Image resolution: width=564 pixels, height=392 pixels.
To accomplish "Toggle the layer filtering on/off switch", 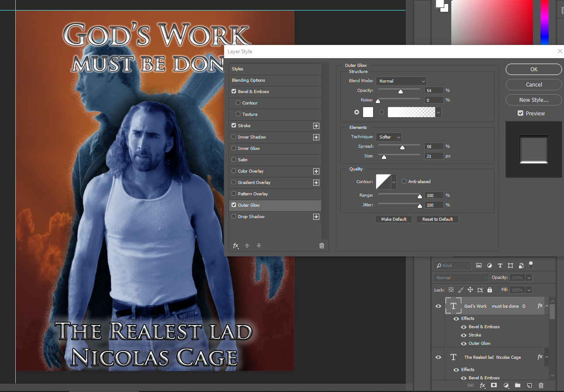I will click(x=531, y=264).
